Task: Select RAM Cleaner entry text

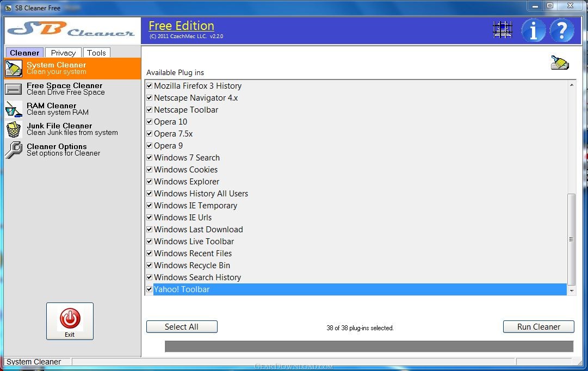Action: tap(58, 109)
